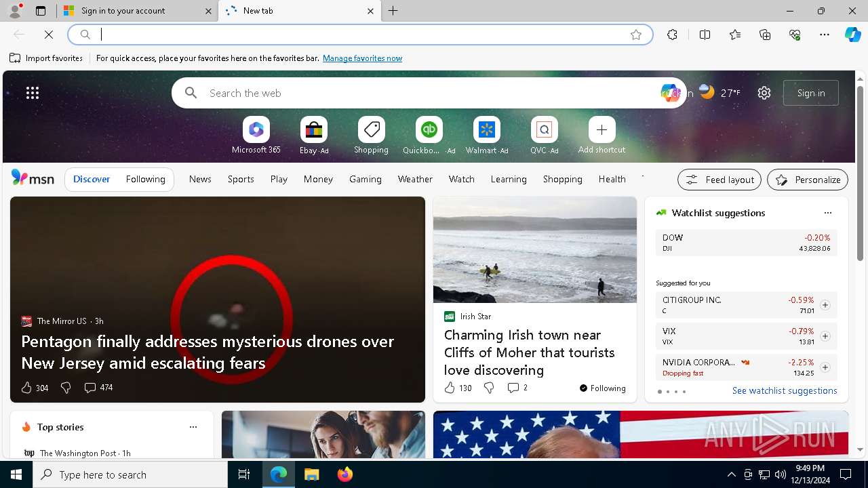Open the Edge profile icon
868x488 pixels.
click(14, 11)
